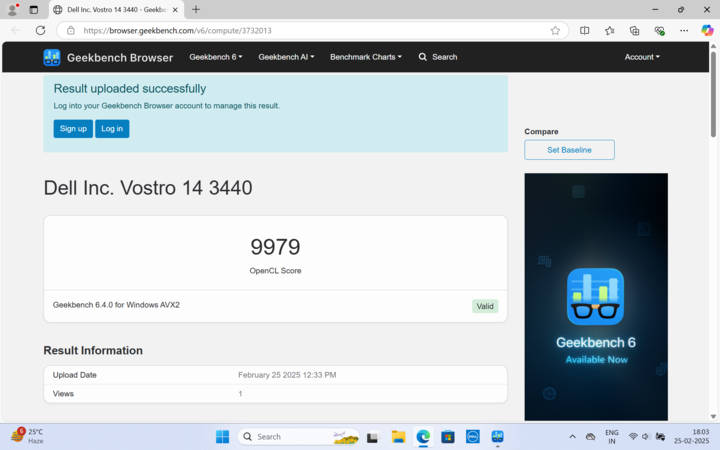Open the Windows Start menu

click(x=222, y=436)
